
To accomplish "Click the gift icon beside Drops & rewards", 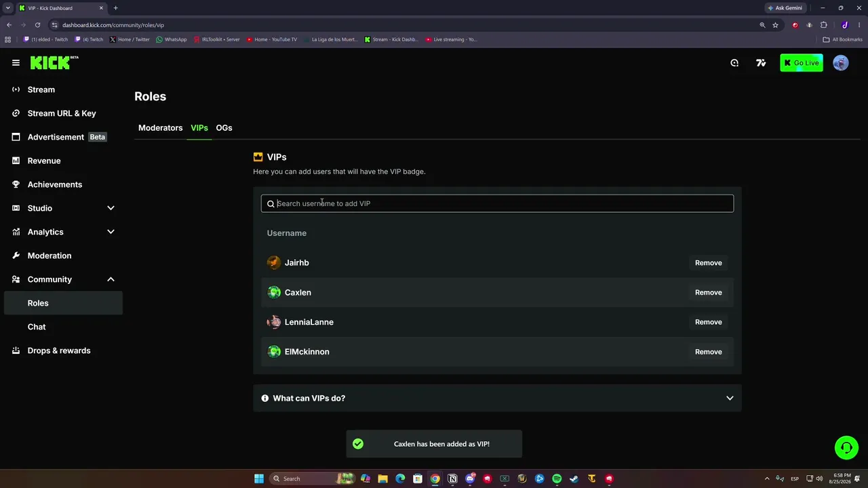I will point(16,350).
